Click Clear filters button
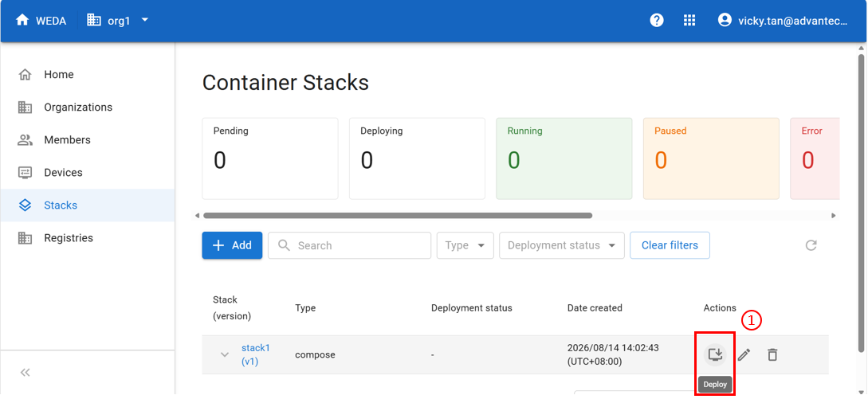This screenshot has width=868, height=399. 670,245
